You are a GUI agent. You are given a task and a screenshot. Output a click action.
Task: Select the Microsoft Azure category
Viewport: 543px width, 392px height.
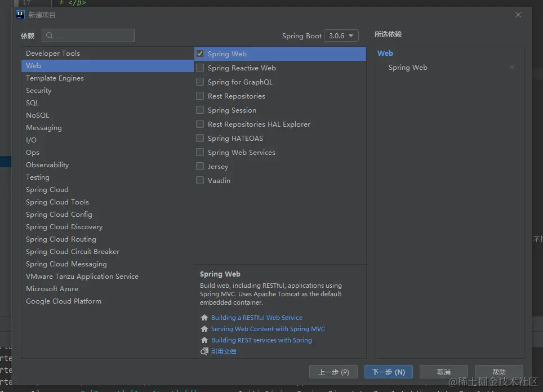[x=108, y=289]
